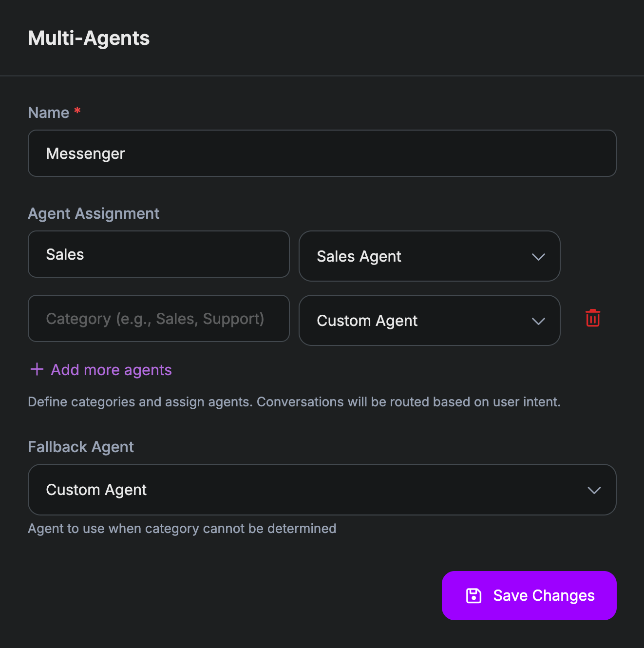Click the chevron arrow in Fallback Agent dropdown
The image size is (644, 648).
(594, 490)
